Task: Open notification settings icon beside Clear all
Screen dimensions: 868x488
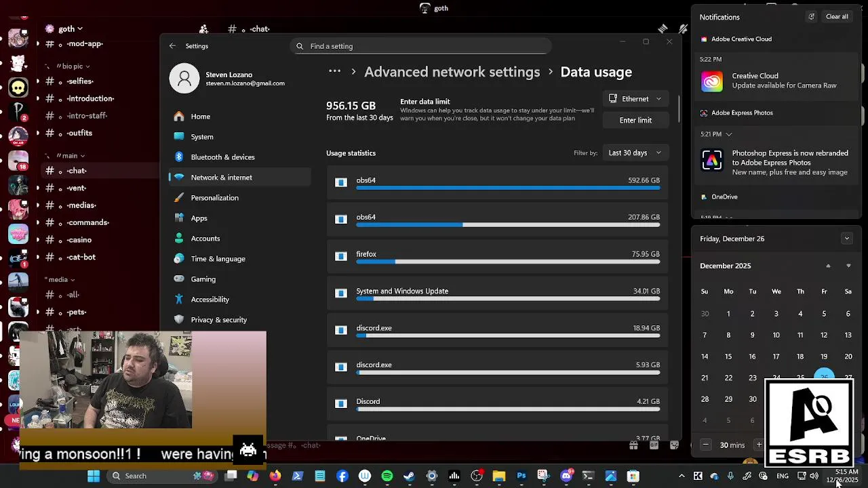Action: (x=811, y=17)
